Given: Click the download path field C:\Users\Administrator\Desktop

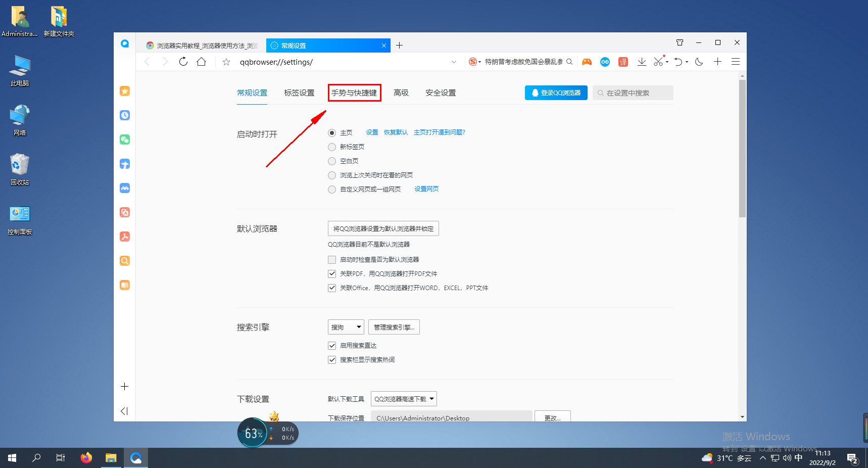Looking at the screenshot, I should pyautogui.click(x=452, y=417).
